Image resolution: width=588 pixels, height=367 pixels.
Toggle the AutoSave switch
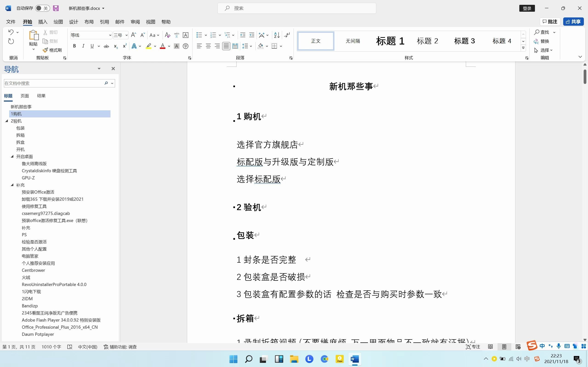pos(42,8)
